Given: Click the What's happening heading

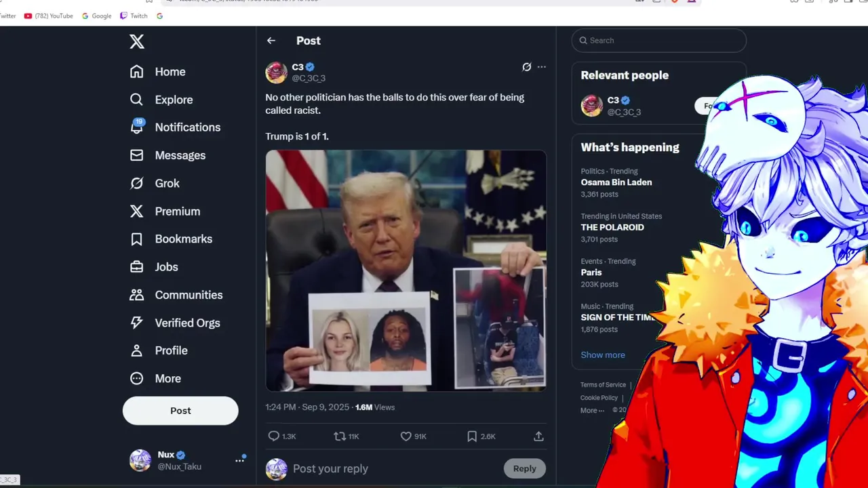Looking at the screenshot, I should click(630, 148).
